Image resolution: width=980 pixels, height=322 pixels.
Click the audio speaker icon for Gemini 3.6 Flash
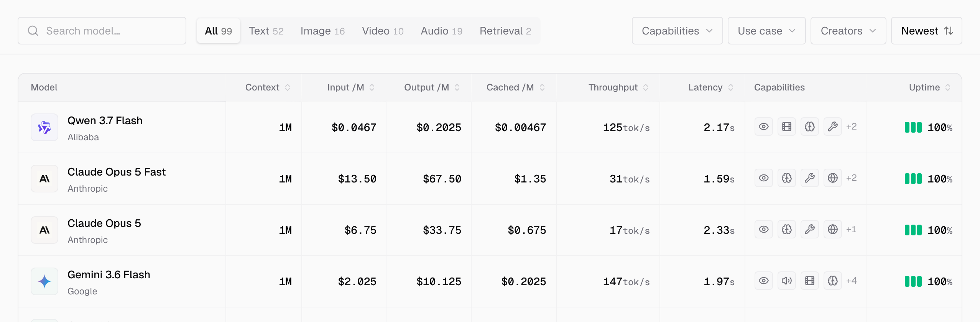(786, 281)
